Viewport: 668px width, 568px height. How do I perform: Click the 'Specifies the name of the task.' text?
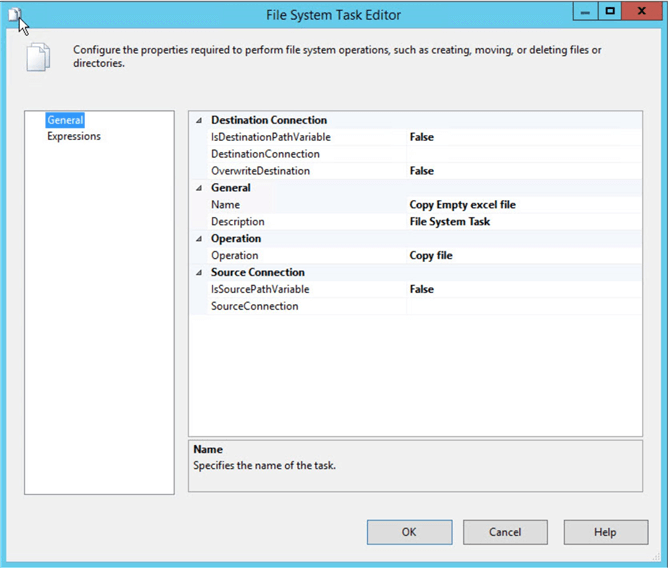(x=264, y=466)
